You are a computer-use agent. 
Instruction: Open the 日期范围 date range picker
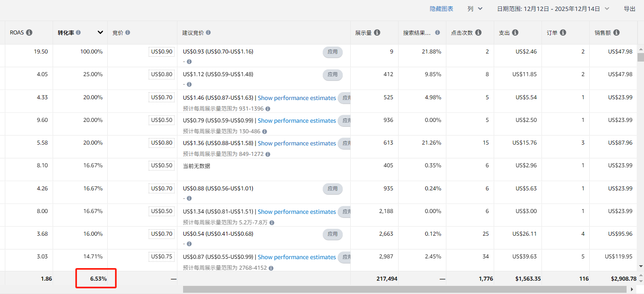[553, 9]
